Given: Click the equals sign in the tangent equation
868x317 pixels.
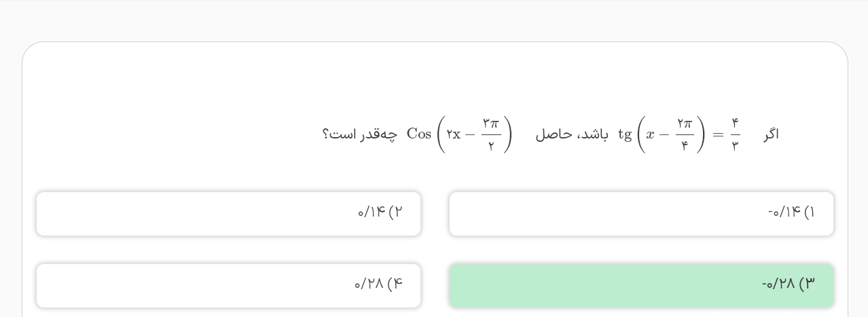Looking at the screenshot, I should [x=718, y=134].
